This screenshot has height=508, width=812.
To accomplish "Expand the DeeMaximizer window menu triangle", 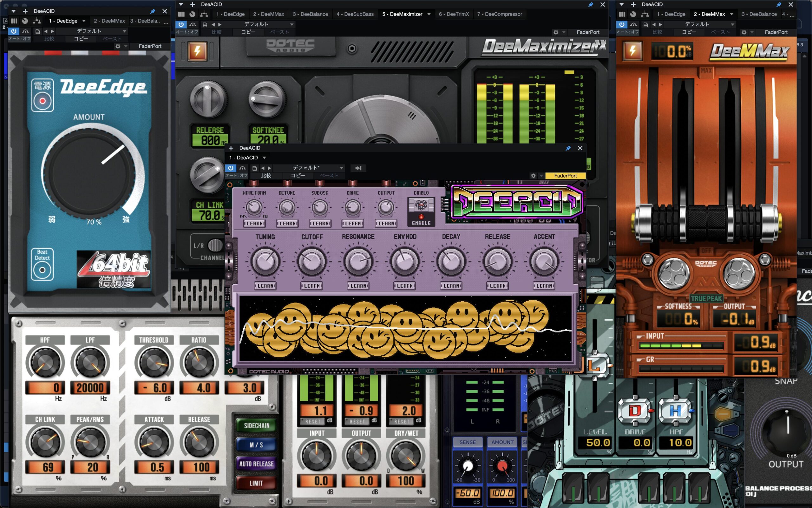I will pos(181,4).
